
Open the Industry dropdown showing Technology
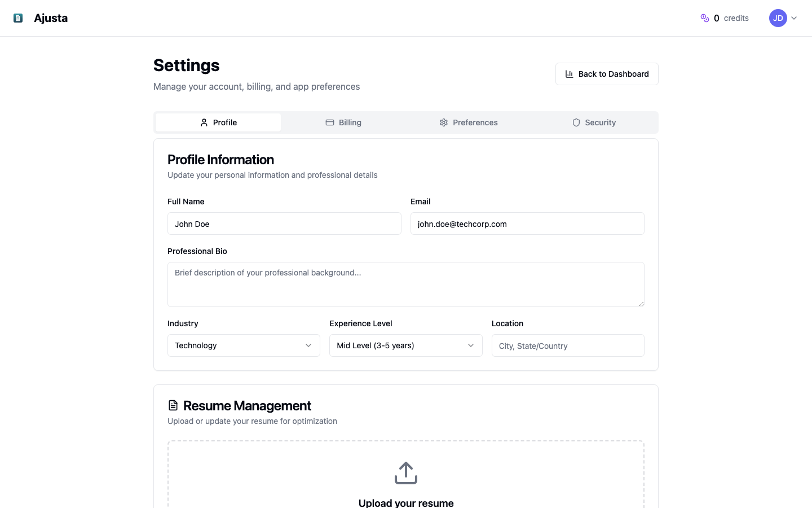(244, 345)
